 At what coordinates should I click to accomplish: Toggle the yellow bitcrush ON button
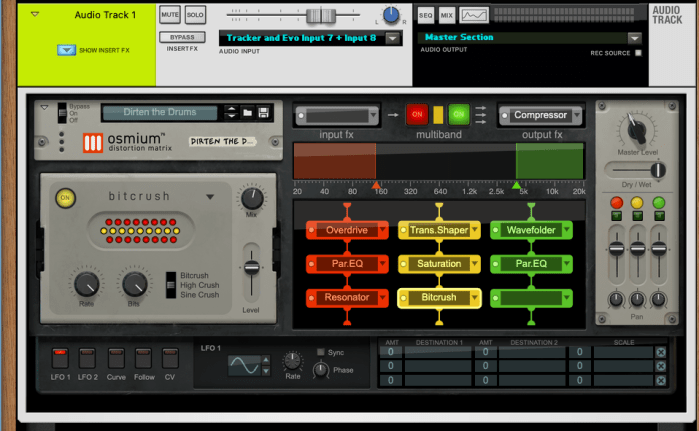65,198
